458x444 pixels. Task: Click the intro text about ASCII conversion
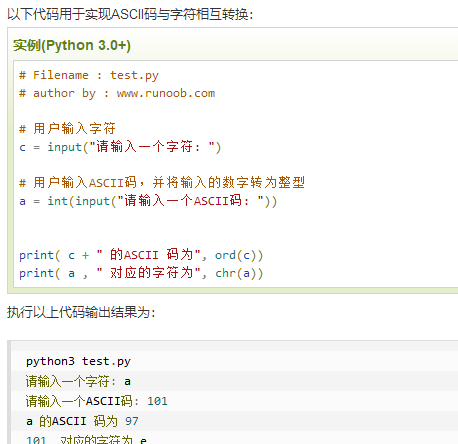pos(130,14)
